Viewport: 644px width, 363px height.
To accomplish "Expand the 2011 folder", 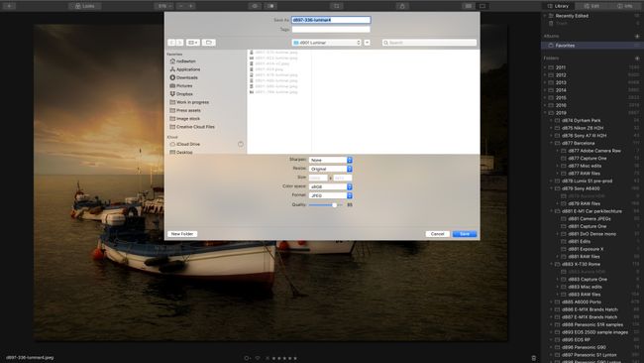I will click(545, 67).
